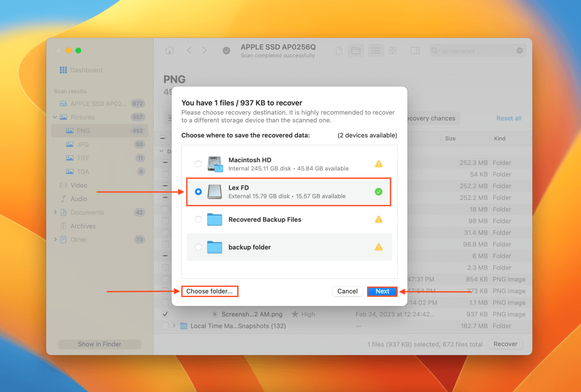Expand Local Time Machine Snapshots folder
Viewport: 581px width, 392px height.
[x=174, y=326]
